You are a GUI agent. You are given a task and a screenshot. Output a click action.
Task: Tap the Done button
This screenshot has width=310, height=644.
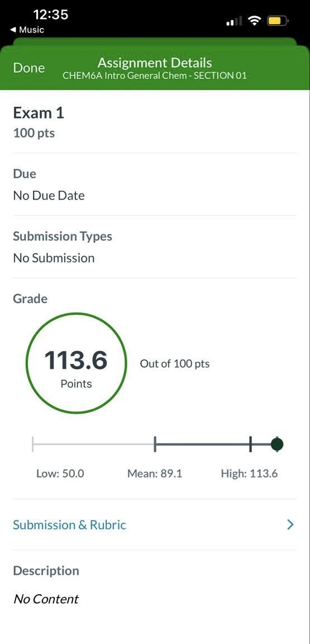click(28, 68)
